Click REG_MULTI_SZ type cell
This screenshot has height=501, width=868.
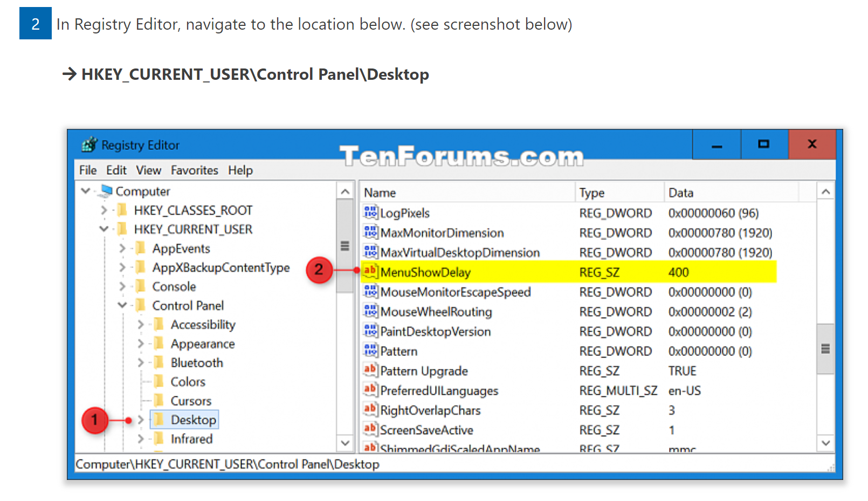point(618,390)
